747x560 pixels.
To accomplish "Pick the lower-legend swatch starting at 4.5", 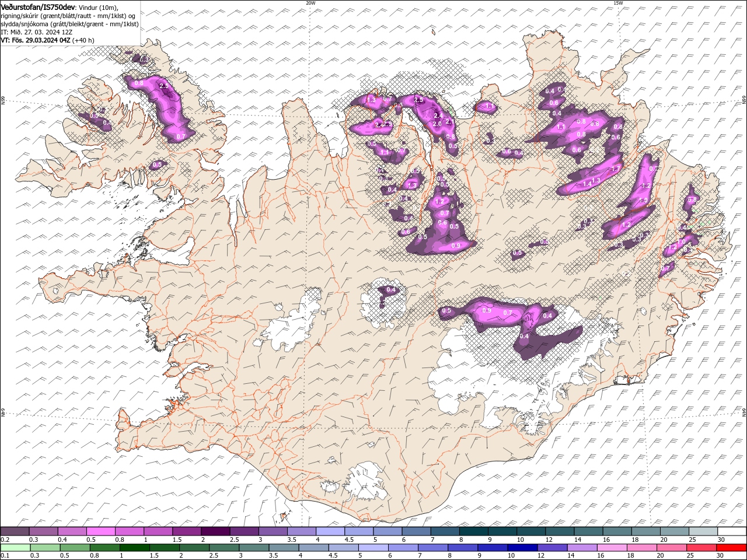I will [x=343, y=548].
